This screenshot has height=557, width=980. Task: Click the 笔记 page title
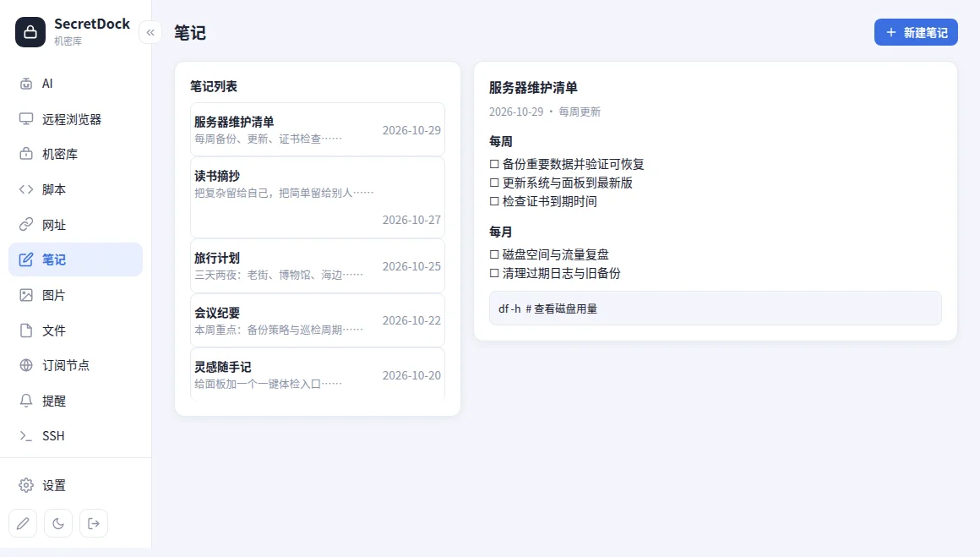(190, 32)
